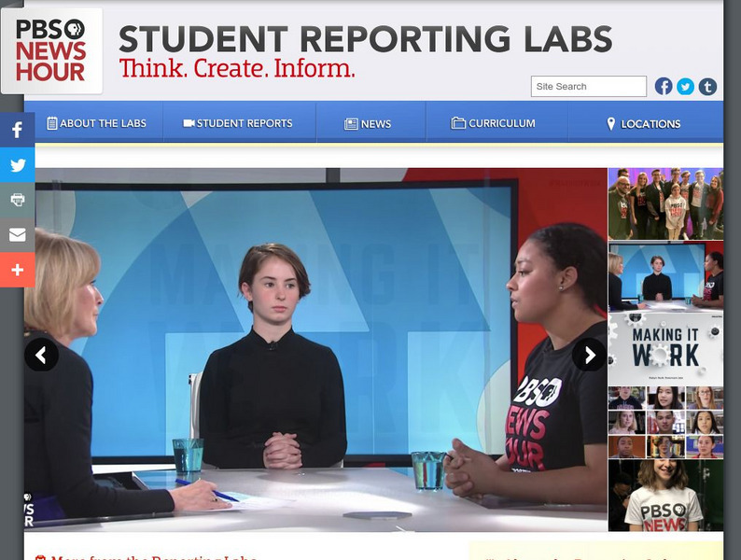Open Tumblr icon next to Site Search
The width and height of the screenshot is (741, 560).
707,87
